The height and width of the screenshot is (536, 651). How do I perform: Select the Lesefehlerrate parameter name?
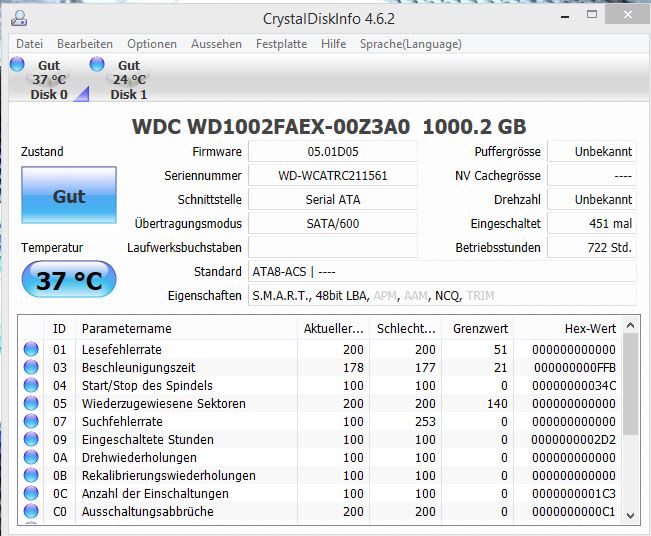click(x=122, y=350)
